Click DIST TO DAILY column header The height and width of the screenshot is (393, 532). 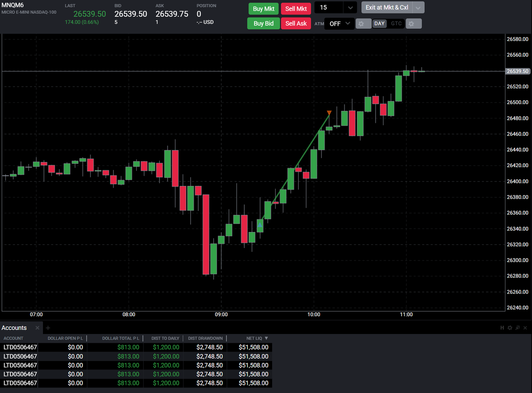(x=165, y=338)
